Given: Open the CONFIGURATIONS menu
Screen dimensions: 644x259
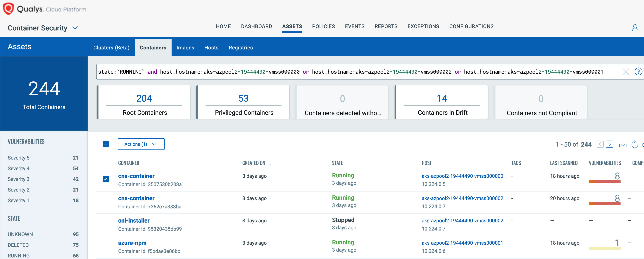Looking at the screenshot, I should tap(471, 26).
